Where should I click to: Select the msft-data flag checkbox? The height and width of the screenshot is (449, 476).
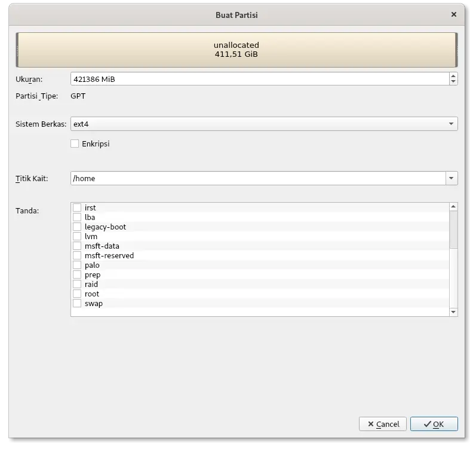[77, 246]
